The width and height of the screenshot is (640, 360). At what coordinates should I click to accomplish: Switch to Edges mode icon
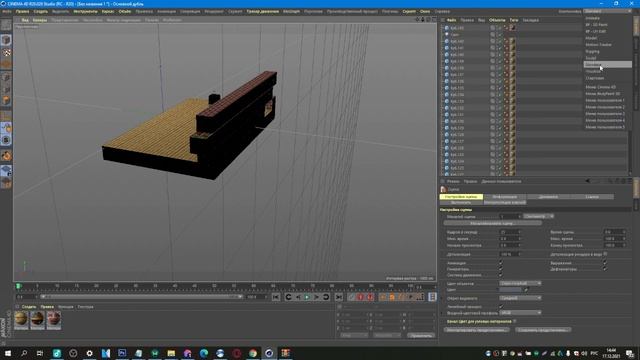click(x=6, y=89)
